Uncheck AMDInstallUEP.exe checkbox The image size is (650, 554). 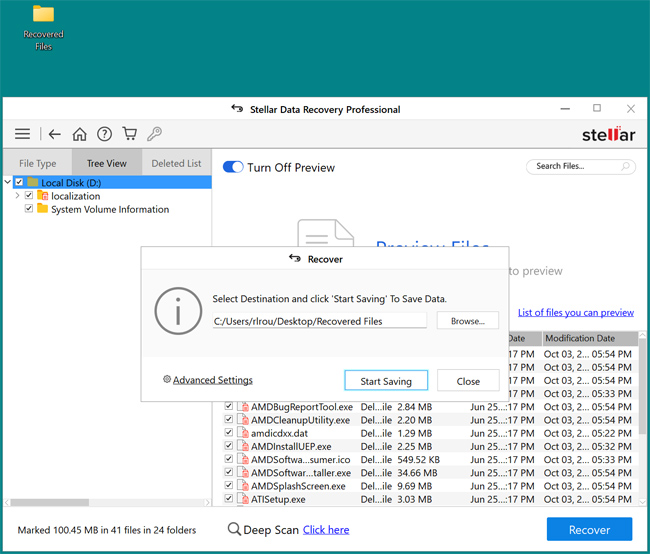(228, 446)
